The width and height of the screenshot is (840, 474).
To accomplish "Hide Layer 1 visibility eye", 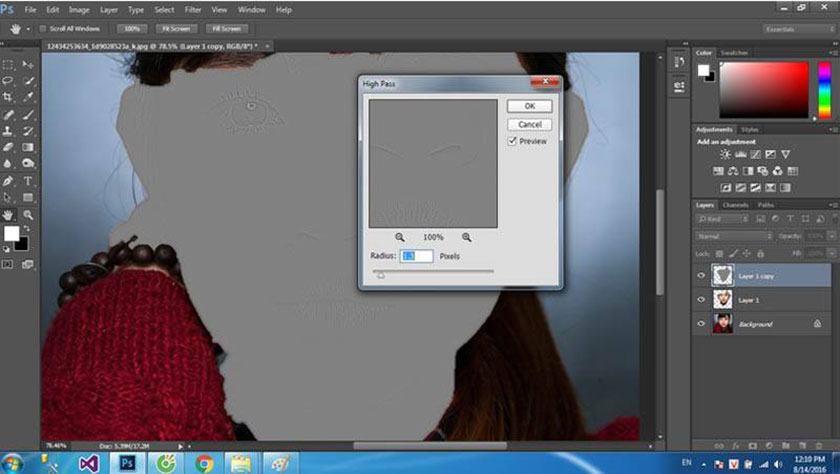I will pos(701,300).
